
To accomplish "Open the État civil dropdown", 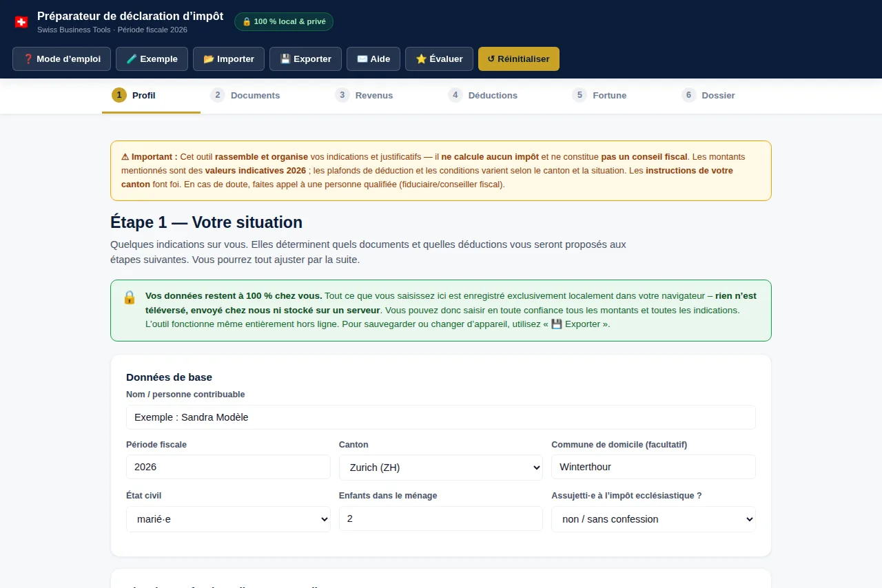I will tap(228, 519).
